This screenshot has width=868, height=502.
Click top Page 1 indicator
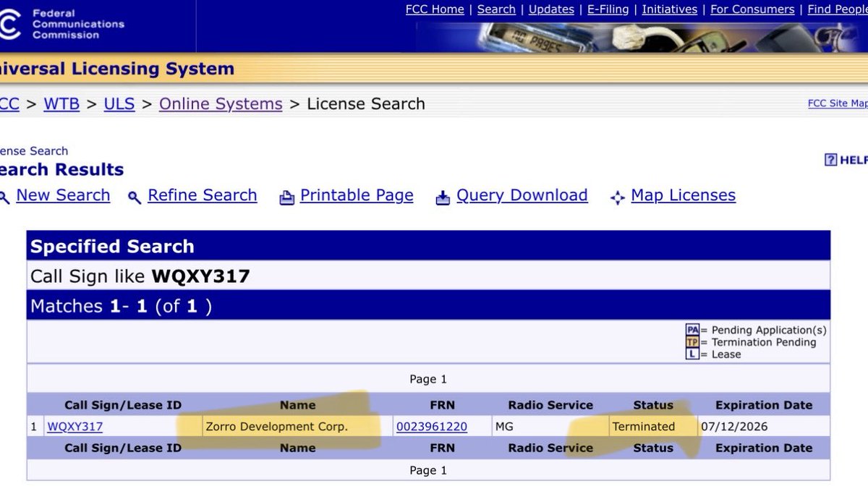[428, 379]
